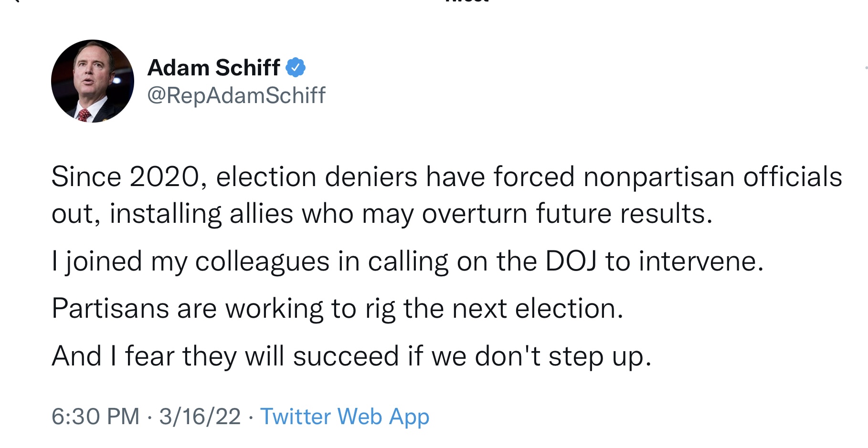
Task: Click the "And I fear they will succeed" line
Action: 351,356
